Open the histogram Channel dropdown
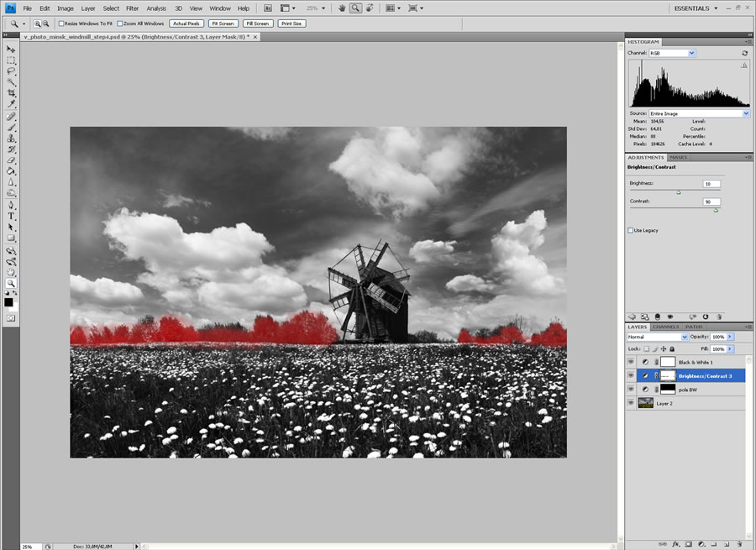This screenshot has height=550, width=756. (672, 53)
